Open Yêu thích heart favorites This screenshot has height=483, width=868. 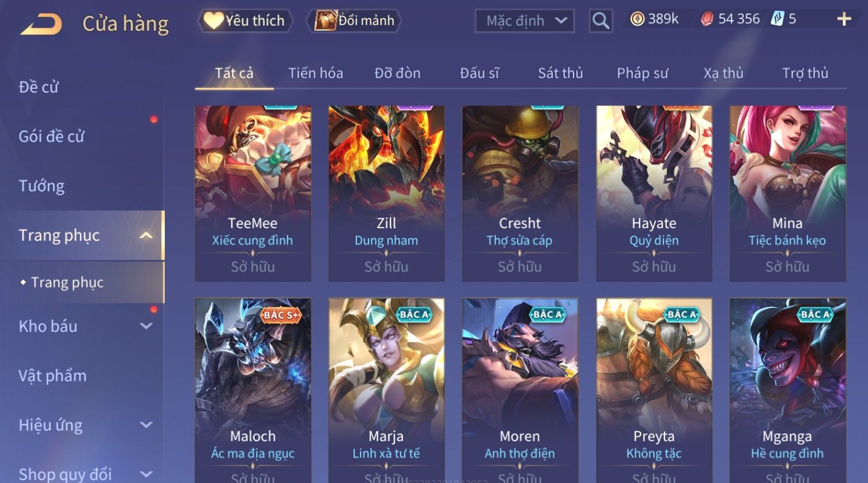[x=245, y=21]
